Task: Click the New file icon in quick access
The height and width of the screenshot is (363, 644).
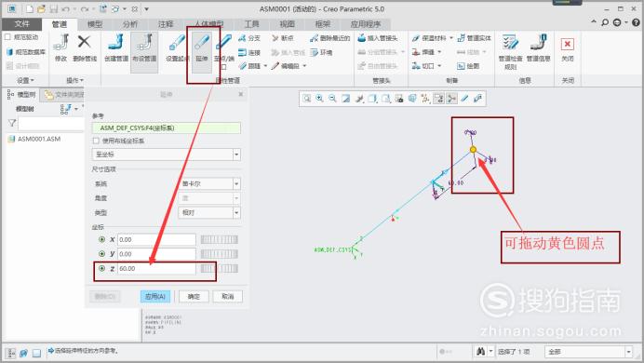Action: point(30,8)
